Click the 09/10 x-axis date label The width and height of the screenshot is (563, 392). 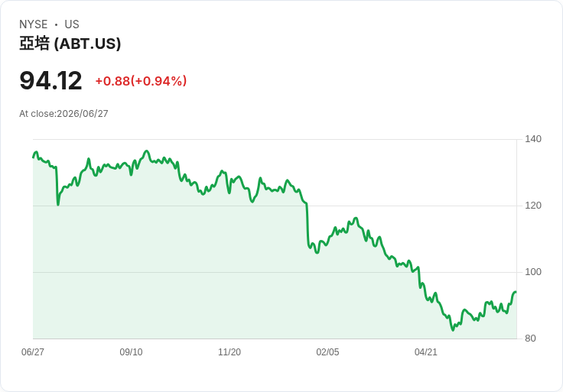tap(131, 352)
